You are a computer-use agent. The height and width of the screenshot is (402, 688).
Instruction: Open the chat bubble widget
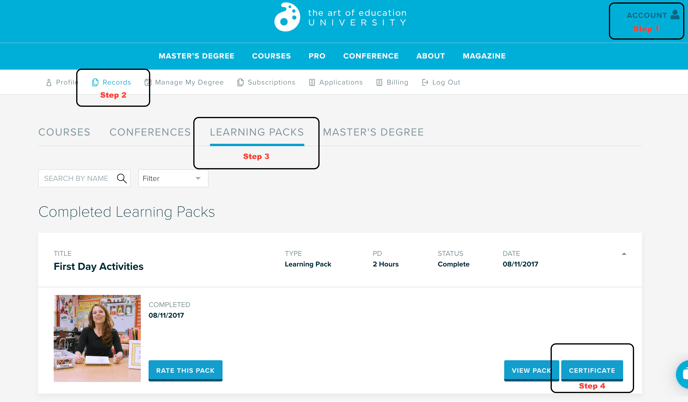(x=683, y=374)
